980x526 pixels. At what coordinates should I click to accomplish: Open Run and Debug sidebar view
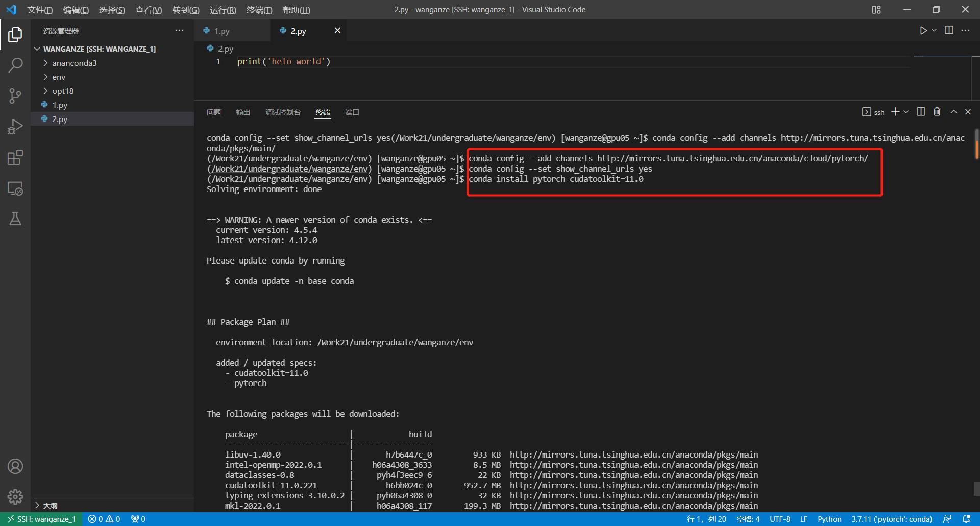tap(15, 127)
